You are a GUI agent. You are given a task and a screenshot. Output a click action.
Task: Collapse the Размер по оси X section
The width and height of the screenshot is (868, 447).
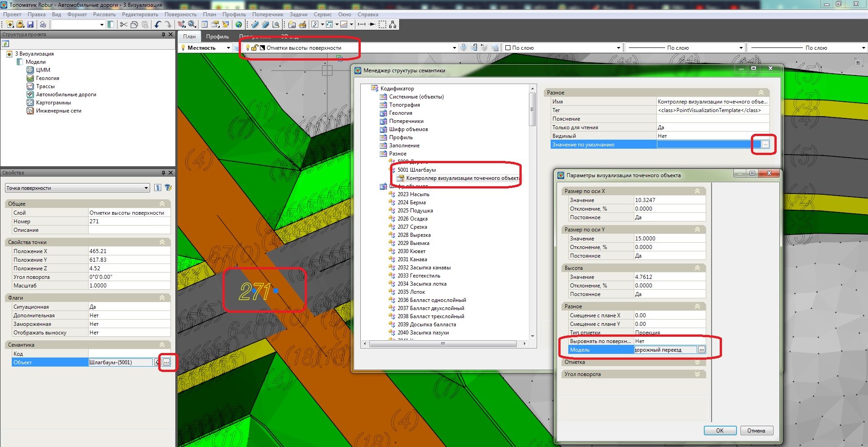[x=697, y=191]
